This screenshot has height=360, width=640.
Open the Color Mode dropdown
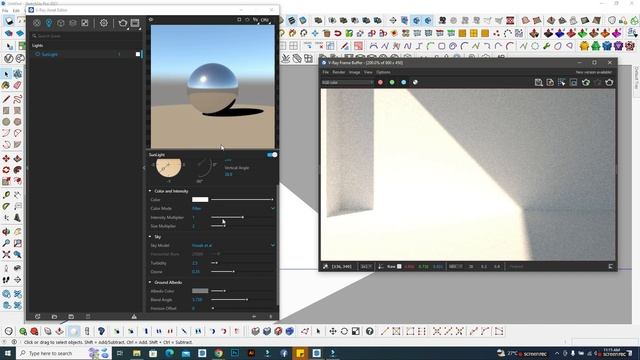point(233,209)
